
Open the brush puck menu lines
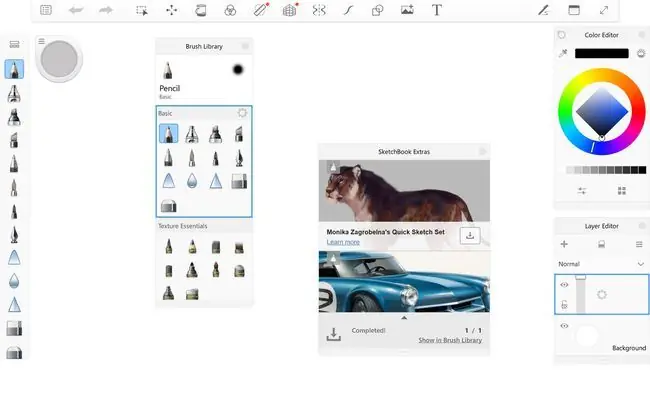coord(41,41)
